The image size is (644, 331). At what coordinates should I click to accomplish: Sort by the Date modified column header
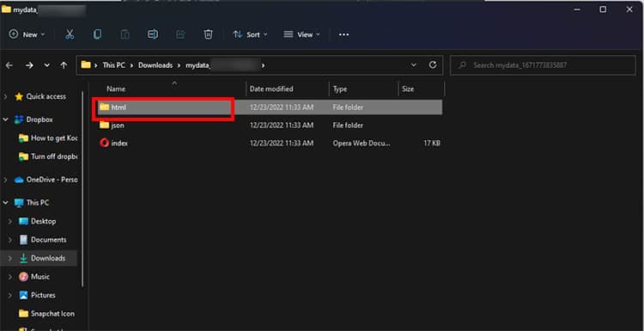(271, 89)
